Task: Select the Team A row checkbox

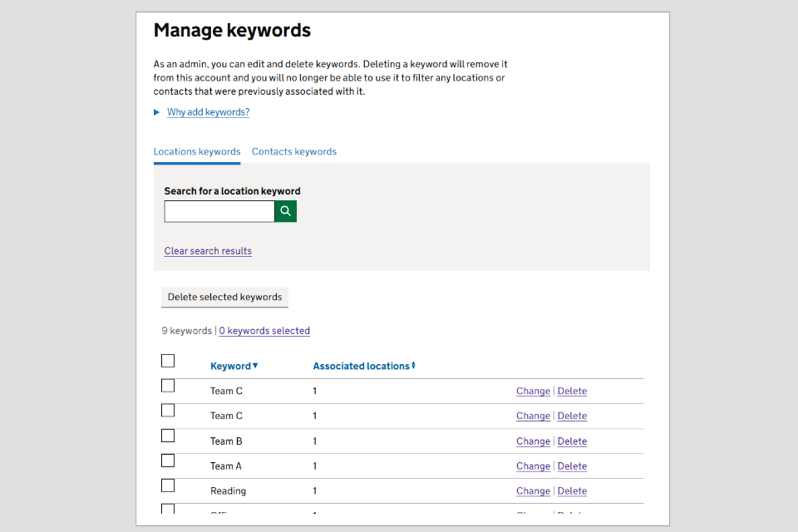Action: [x=168, y=461]
